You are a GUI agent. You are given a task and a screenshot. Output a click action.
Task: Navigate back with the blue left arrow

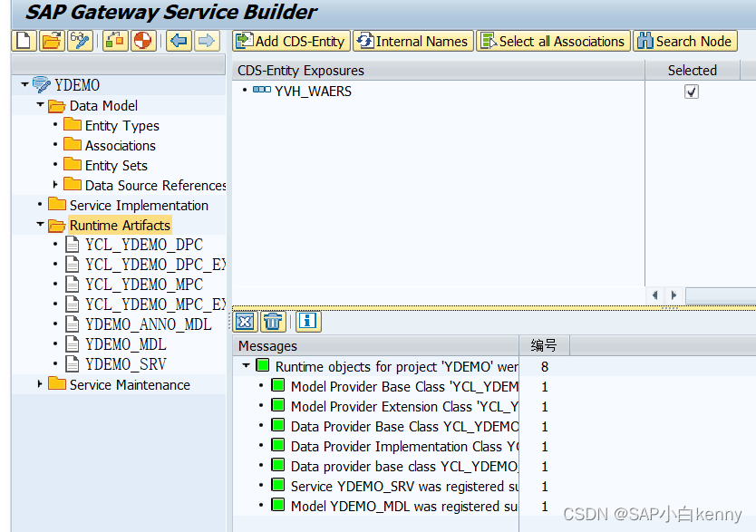tap(178, 41)
